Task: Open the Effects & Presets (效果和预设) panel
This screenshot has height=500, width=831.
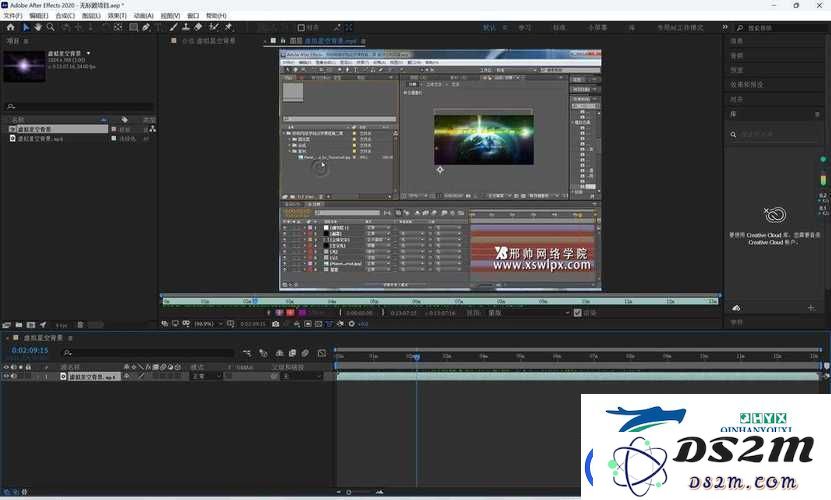Action: [747, 84]
